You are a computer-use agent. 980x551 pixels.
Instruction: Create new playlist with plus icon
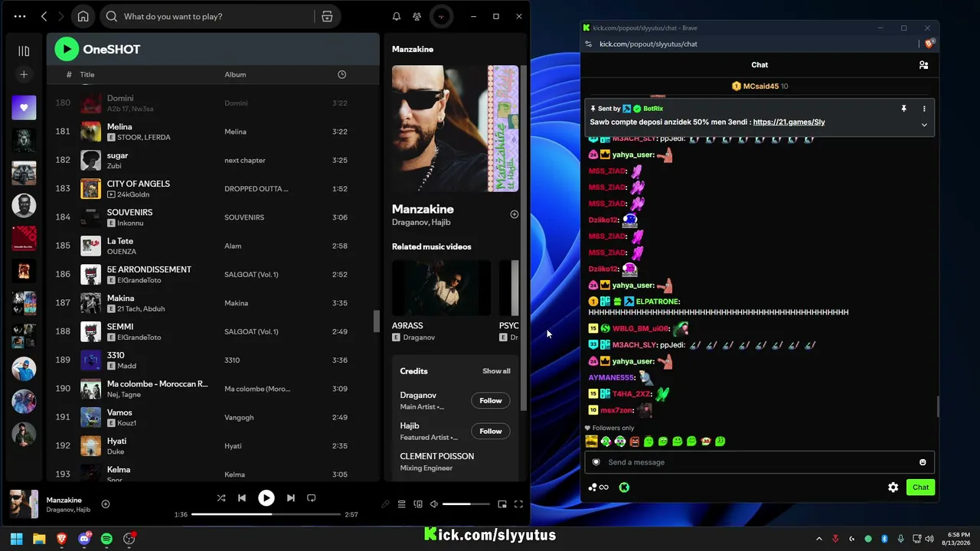[24, 74]
